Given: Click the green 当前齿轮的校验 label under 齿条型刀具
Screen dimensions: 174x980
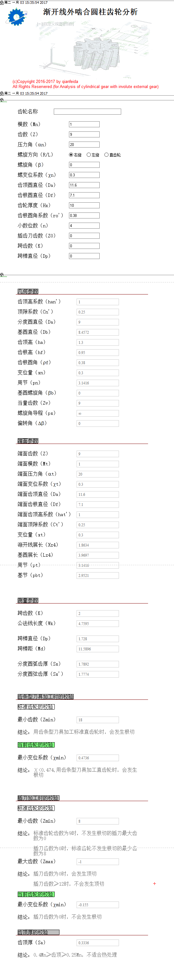Looking at the screenshot, I should point(36,745).
